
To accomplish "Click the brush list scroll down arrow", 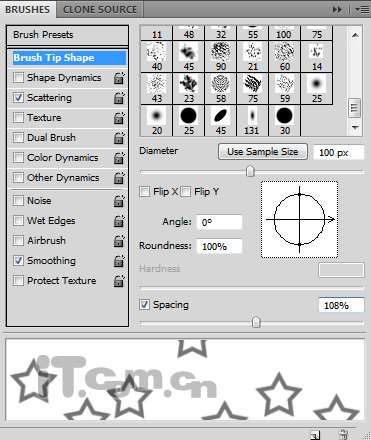I will 355,127.
